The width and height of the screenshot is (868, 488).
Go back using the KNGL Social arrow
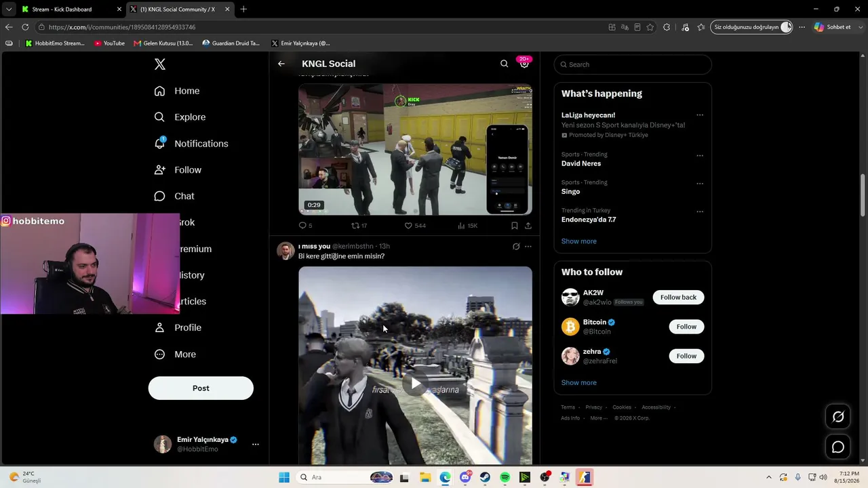pos(281,64)
